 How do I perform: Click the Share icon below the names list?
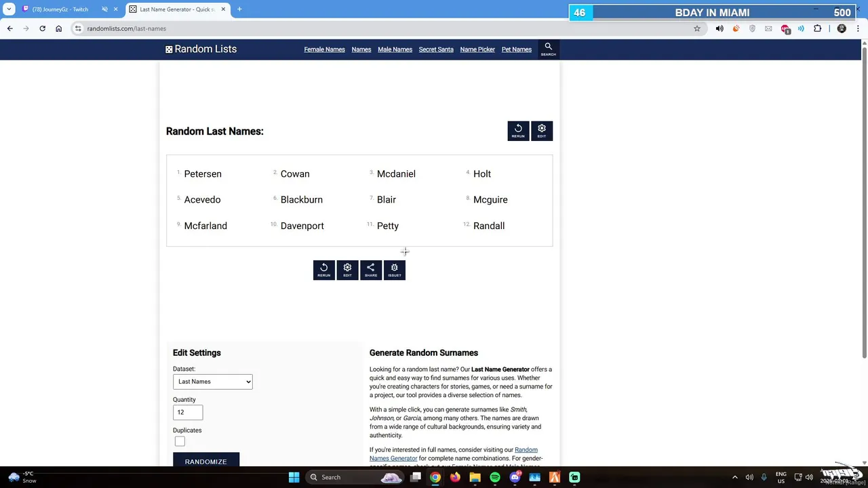[x=371, y=270]
